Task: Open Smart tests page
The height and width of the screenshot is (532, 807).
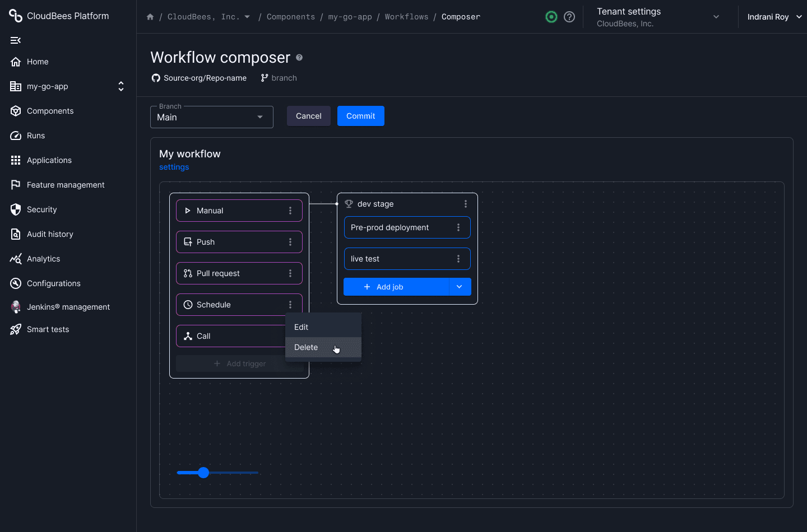Action: pos(48,329)
